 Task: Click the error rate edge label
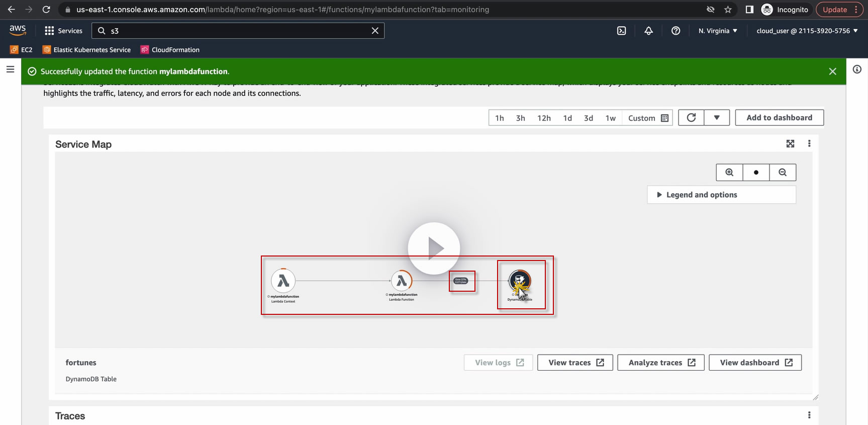(461, 281)
